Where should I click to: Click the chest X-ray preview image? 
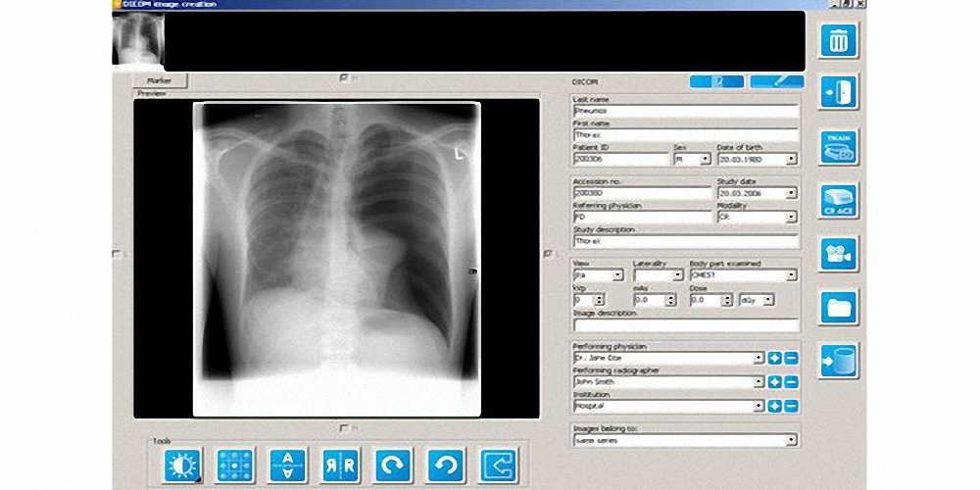point(336,259)
